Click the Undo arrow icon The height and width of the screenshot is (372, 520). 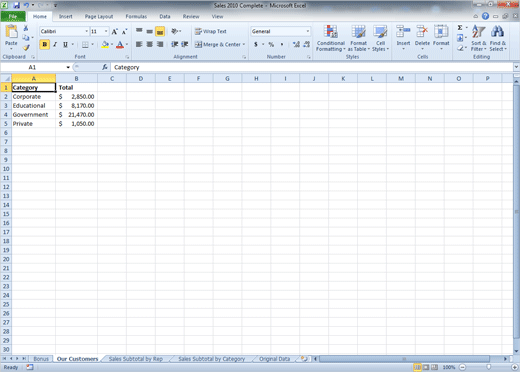coord(26,5)
